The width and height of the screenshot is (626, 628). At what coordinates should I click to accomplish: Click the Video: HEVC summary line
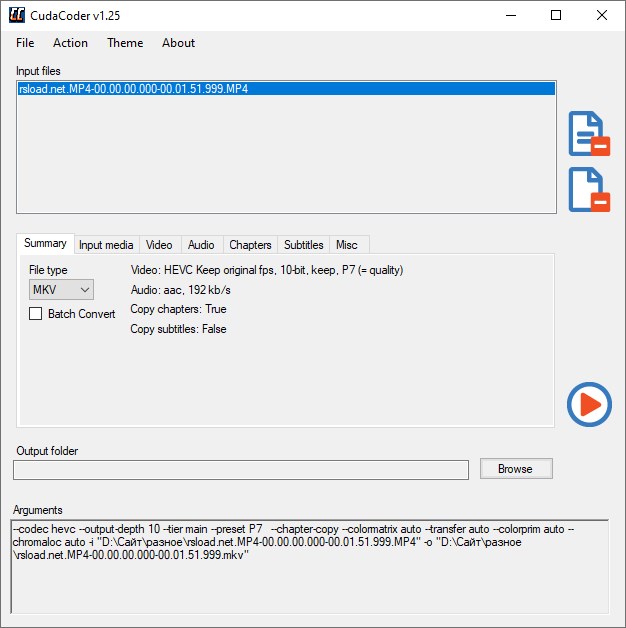click(267, 270)
